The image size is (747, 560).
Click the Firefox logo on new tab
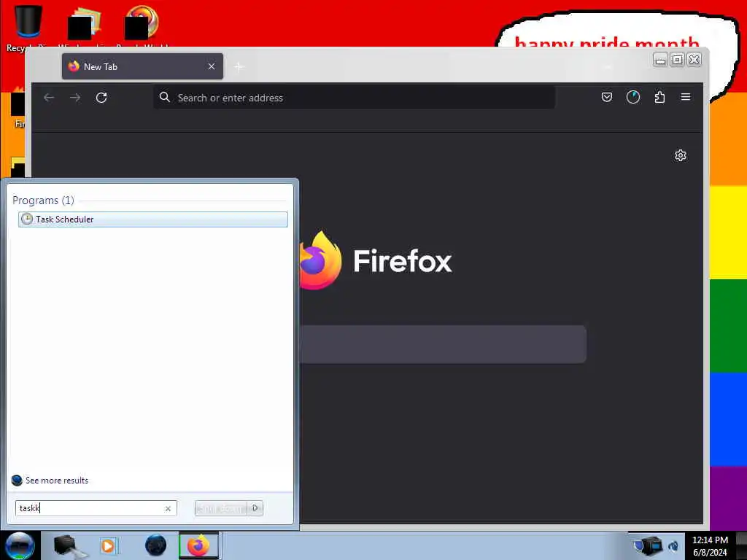click(x=320, y=260)
